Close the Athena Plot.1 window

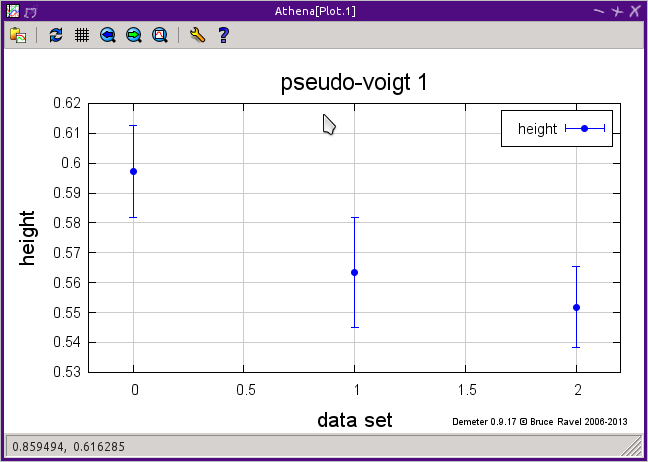[635, 11]
